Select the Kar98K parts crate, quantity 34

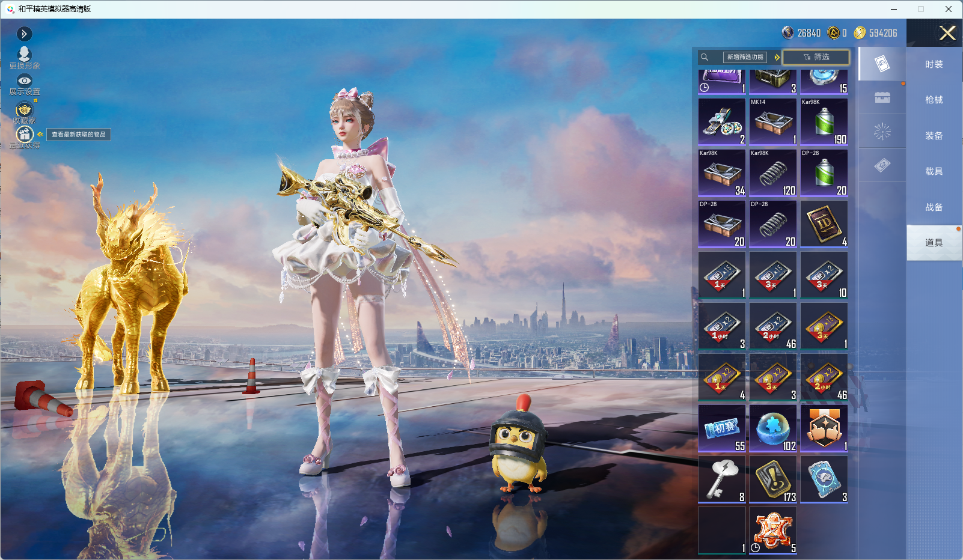(x=722, y=173)
